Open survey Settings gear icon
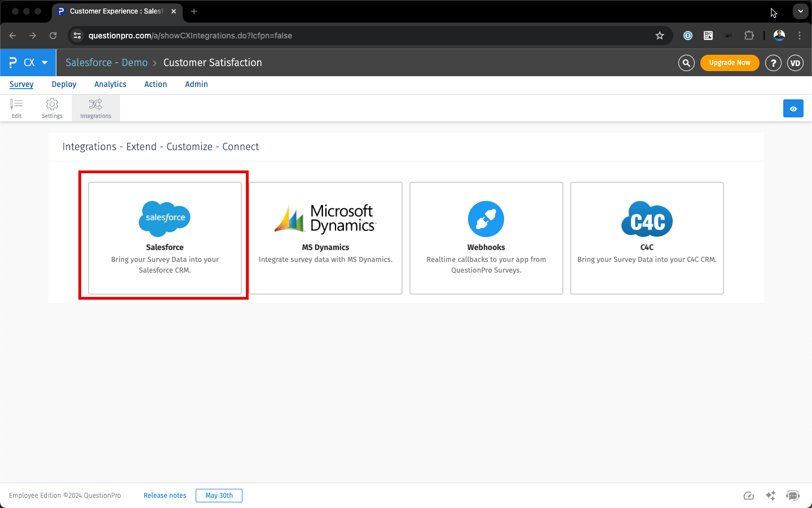 coord(52,108)
